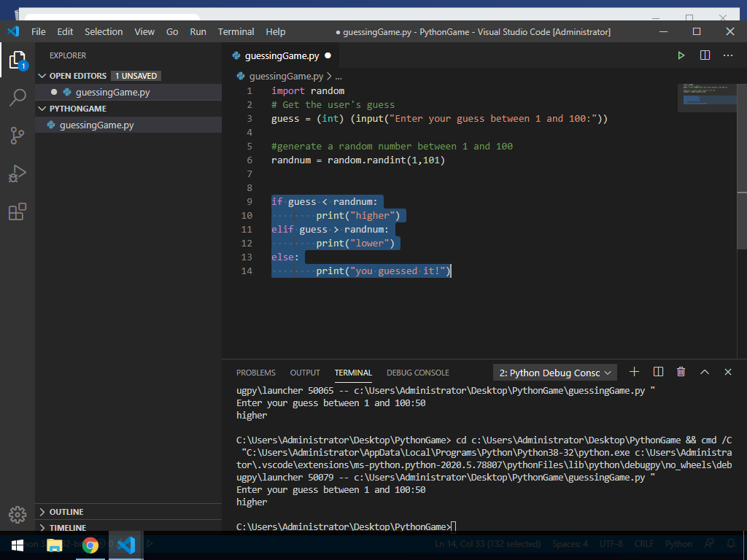Kill the terminal with the trash icon
This screenshot has width=747, height=560.
(681, 372)
